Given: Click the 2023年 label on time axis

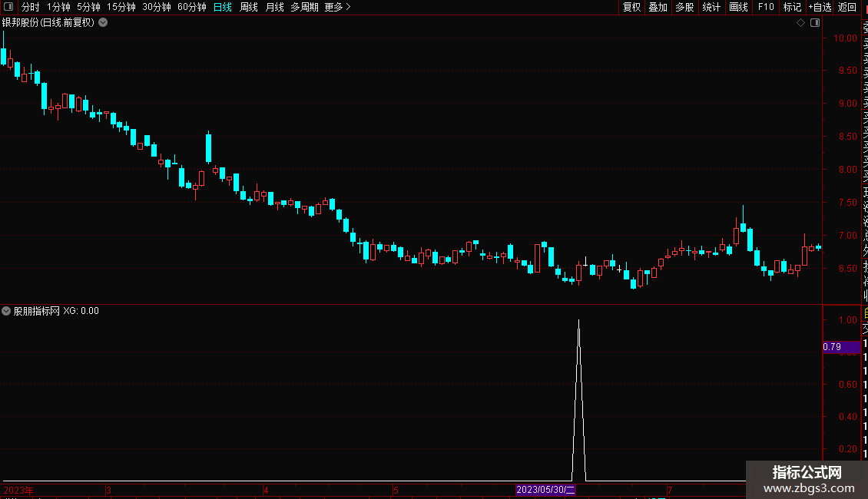Looking at the screenshot, I should coord(18,490).
